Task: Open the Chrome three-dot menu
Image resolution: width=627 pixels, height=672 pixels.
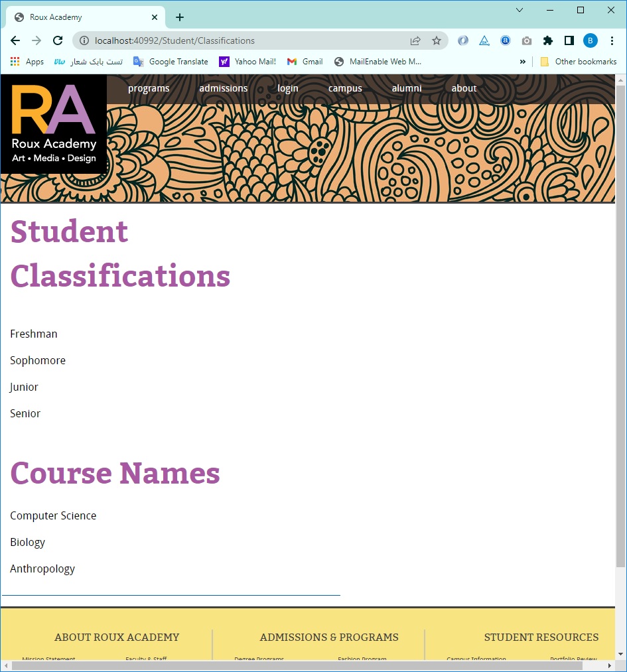Action: (x=612, y=40)
